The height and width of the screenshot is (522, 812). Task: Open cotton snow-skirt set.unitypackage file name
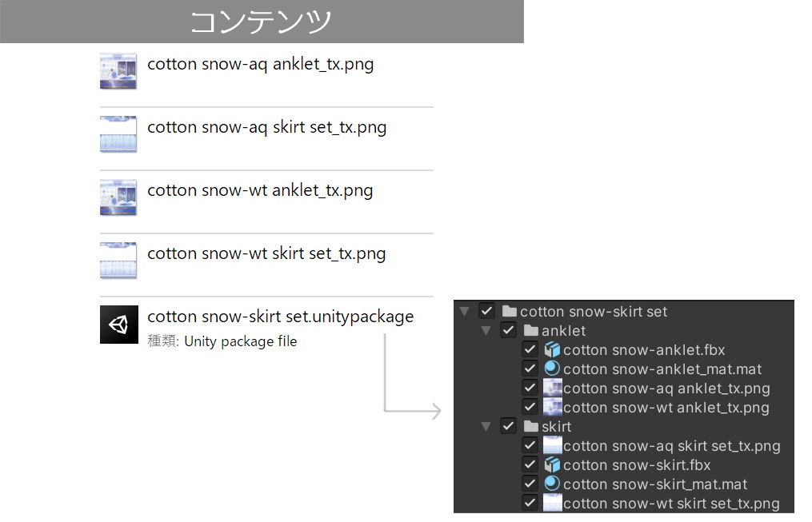(281, 317)
